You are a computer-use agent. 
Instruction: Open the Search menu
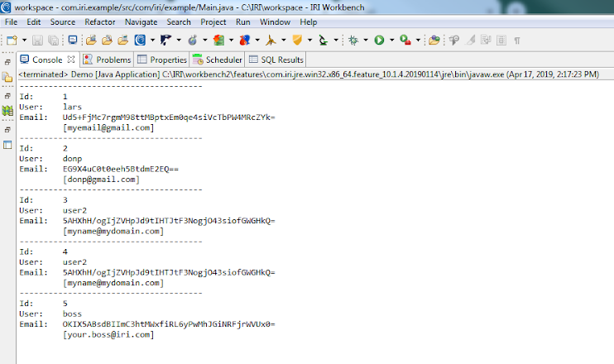click(179, 22)
